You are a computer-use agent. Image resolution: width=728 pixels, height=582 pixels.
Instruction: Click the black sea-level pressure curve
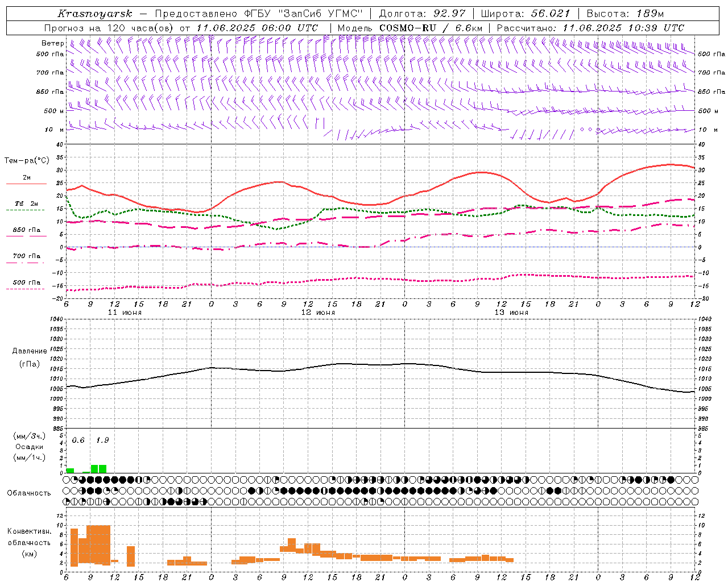coord(380,365)
